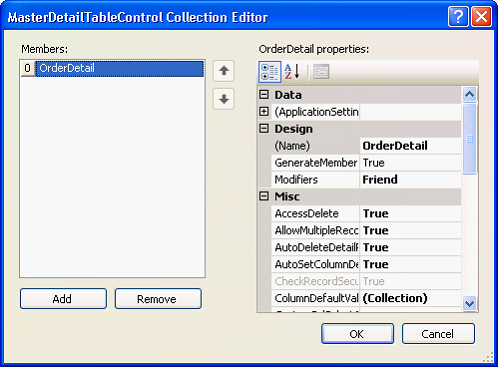This screenshot has height=368, width=499.
Task: Click the Misc category header
Action: click(359, 196)
